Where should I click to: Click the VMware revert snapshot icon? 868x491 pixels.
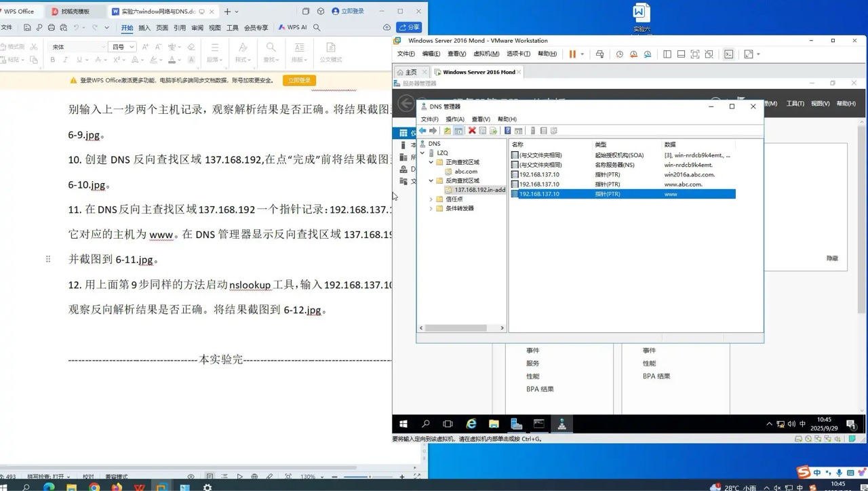pos(633,54)
